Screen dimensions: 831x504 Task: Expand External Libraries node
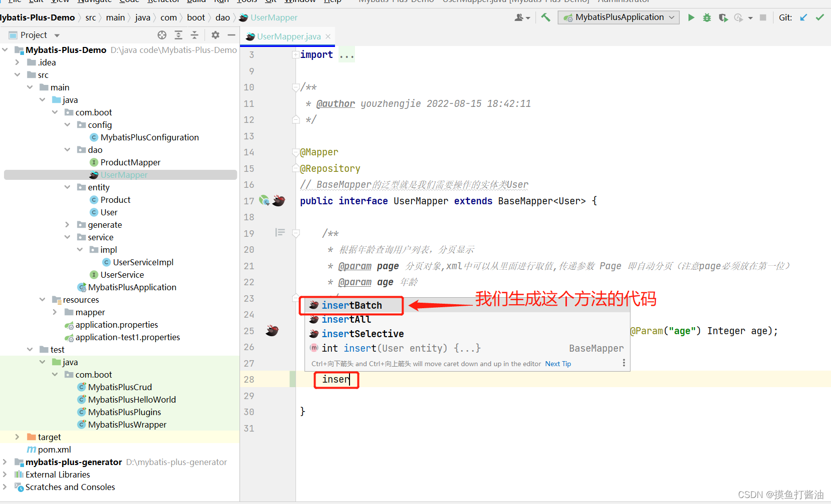[x=5, y=475]
